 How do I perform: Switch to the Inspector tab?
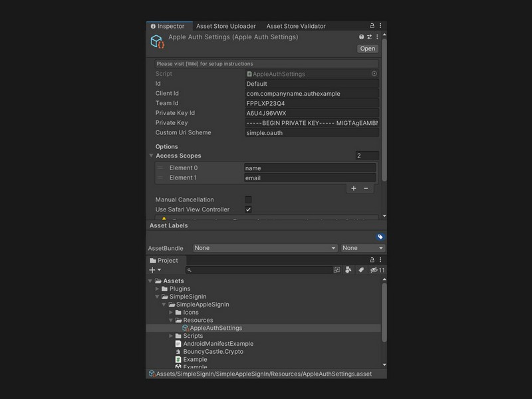[169, 26]
